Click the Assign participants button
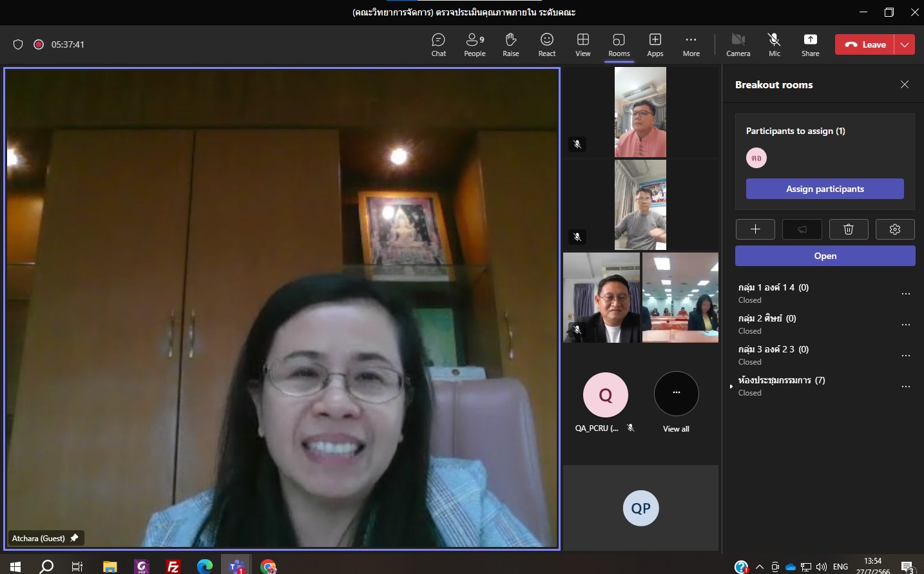This screenshot has width=924, height=574. click(x=825, y=189)
